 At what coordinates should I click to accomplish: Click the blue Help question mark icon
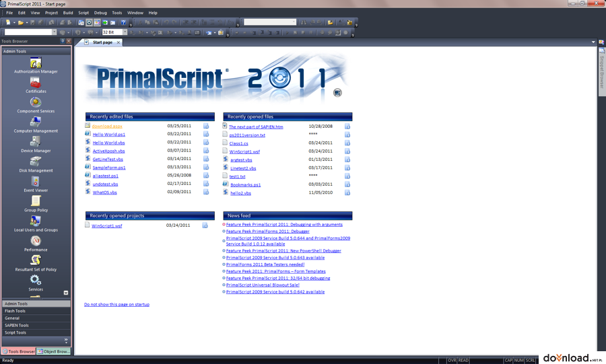tap(123, 22)
